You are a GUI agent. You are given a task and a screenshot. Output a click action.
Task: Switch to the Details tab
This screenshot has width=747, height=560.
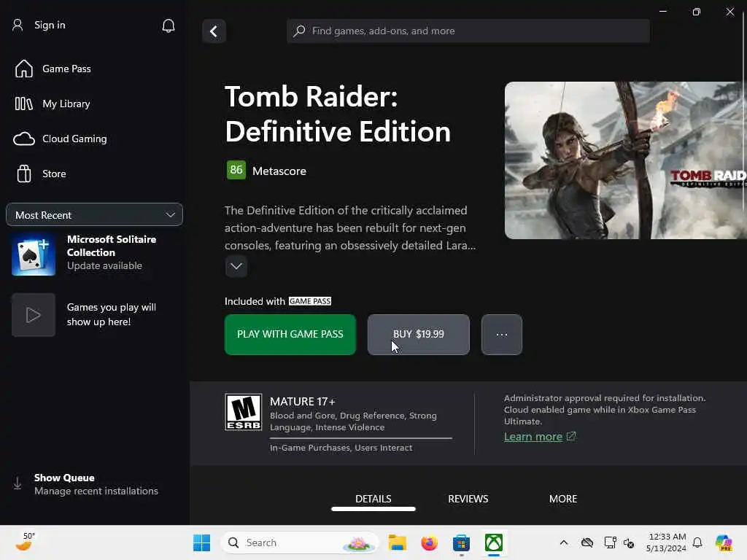373,499
